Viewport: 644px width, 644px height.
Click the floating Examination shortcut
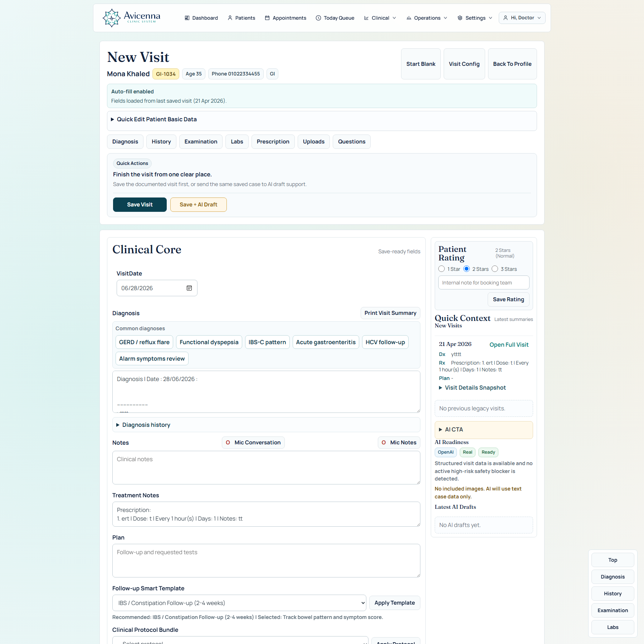click(613, 610)
